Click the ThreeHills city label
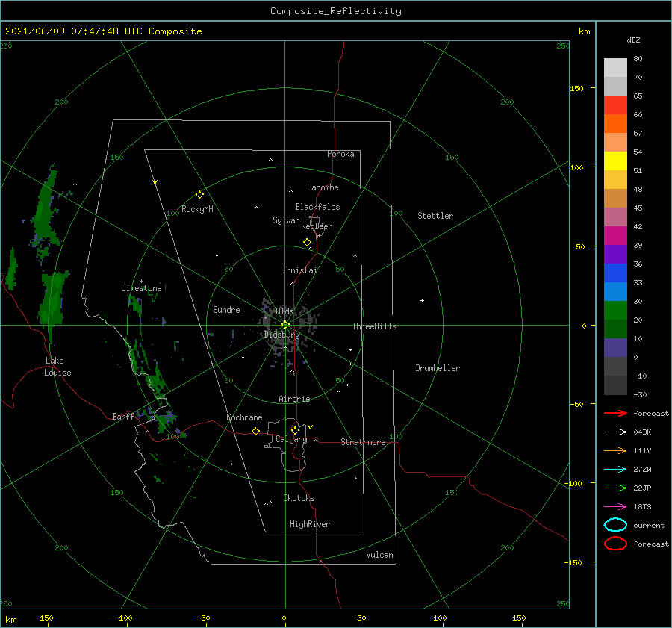The image size is (672, 628). 374,326
